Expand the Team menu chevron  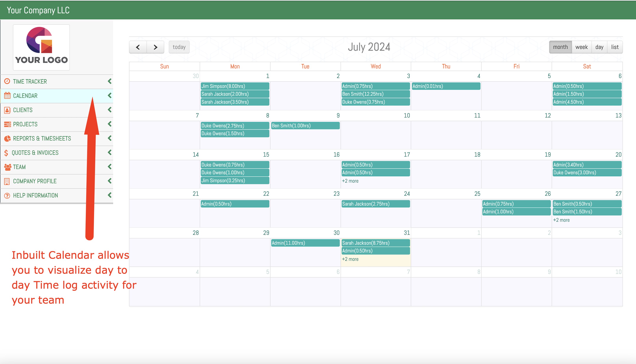point(109,166)
